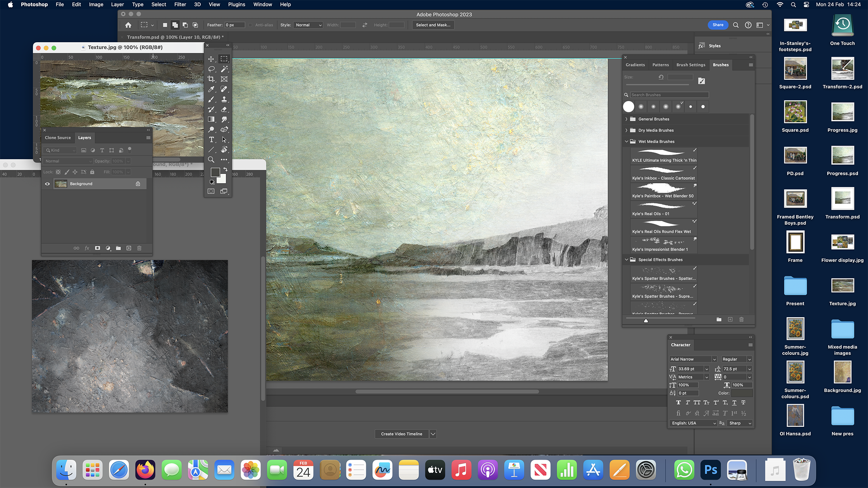Click the Select and Mask button
This screenshot has width=868, height=488.
pos(433,25)
